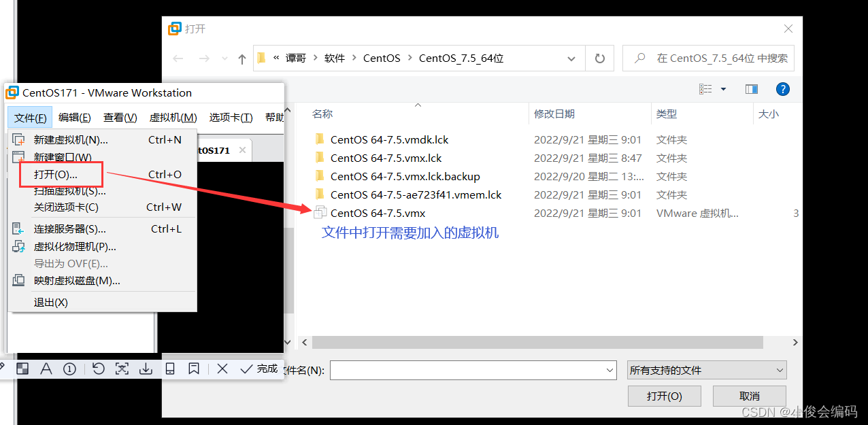Expand chevron after 软件 in path

354,58
